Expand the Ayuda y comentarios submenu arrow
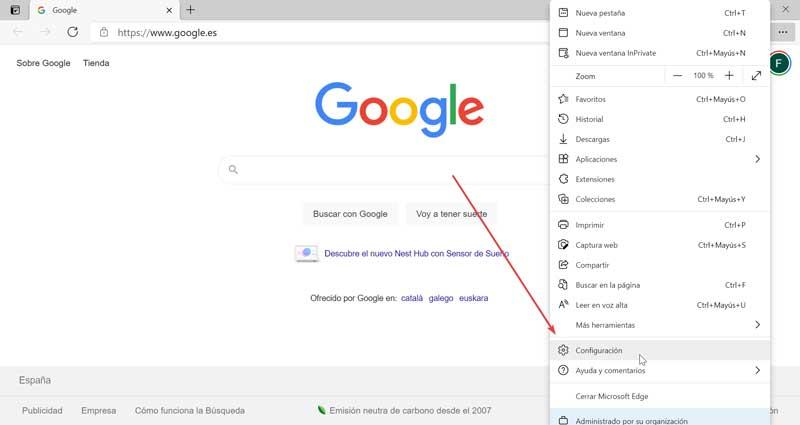Screen dimensions: 800x425 [758, 370]
